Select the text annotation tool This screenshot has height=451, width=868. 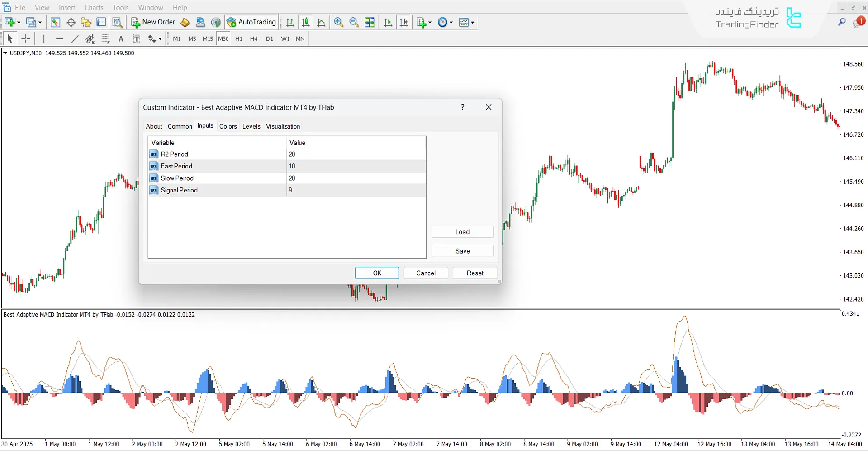(x=121, y=38)
